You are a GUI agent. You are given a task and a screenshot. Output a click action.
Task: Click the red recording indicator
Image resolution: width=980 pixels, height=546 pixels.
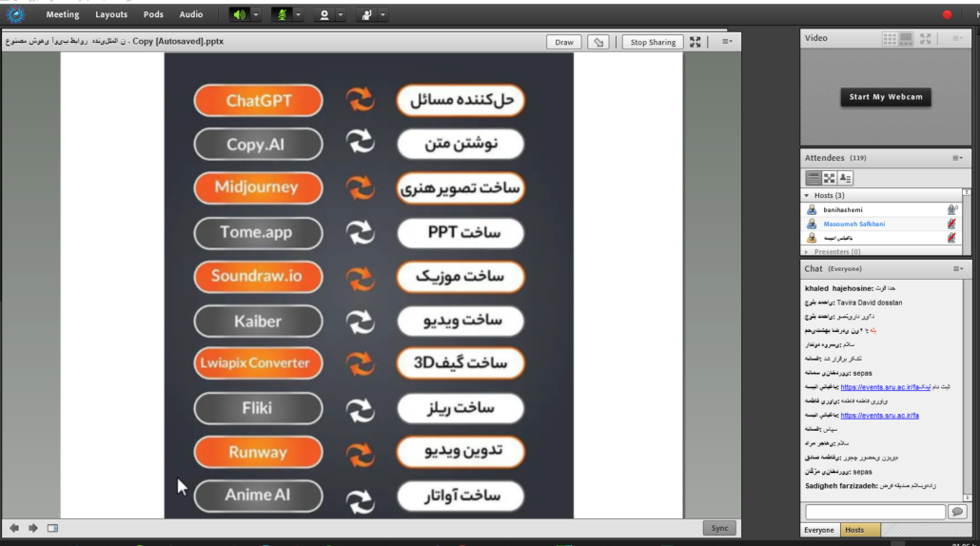[947, 14]
